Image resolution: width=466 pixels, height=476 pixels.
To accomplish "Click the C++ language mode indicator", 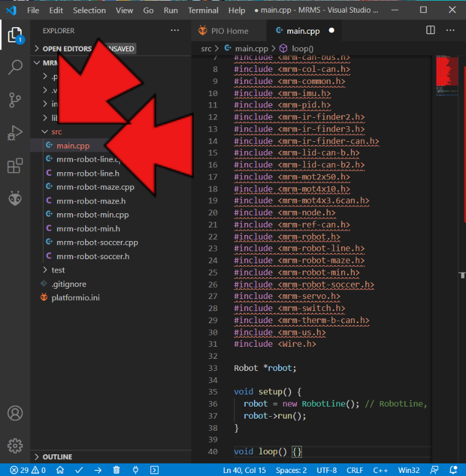I will tap(380, 470).
